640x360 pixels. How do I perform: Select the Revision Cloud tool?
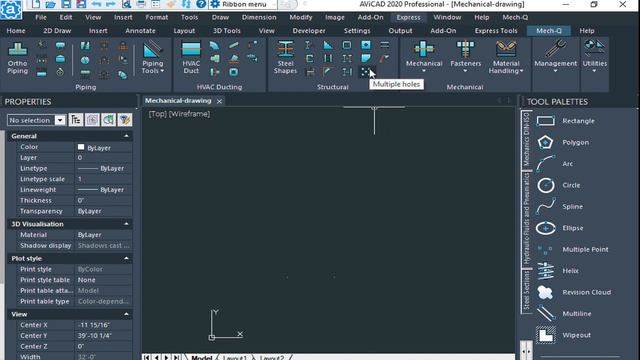(574, 292)
